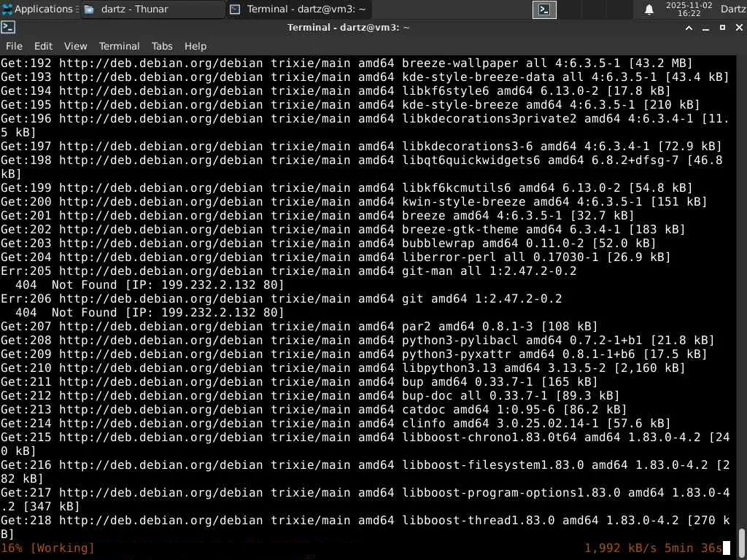This screenshot has width=747, height=560.
Task: Click the 'clinfo' package name
Action: [424, 423]
